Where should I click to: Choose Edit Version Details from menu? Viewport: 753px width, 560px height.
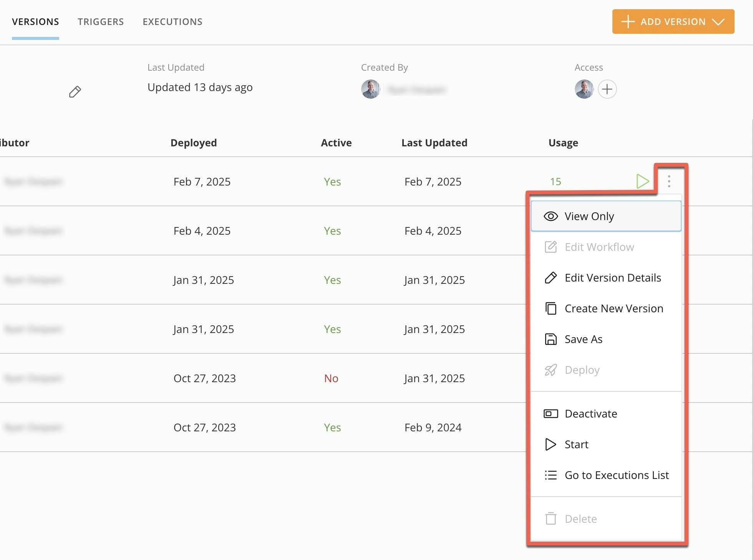(x=612, y=278)
